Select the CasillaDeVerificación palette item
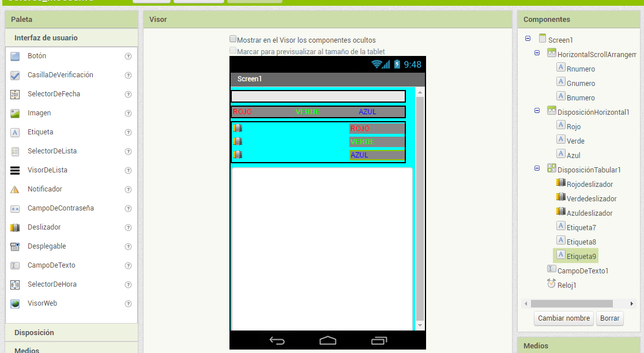Viewport: 644px width, 353px height. coord(14,74)
